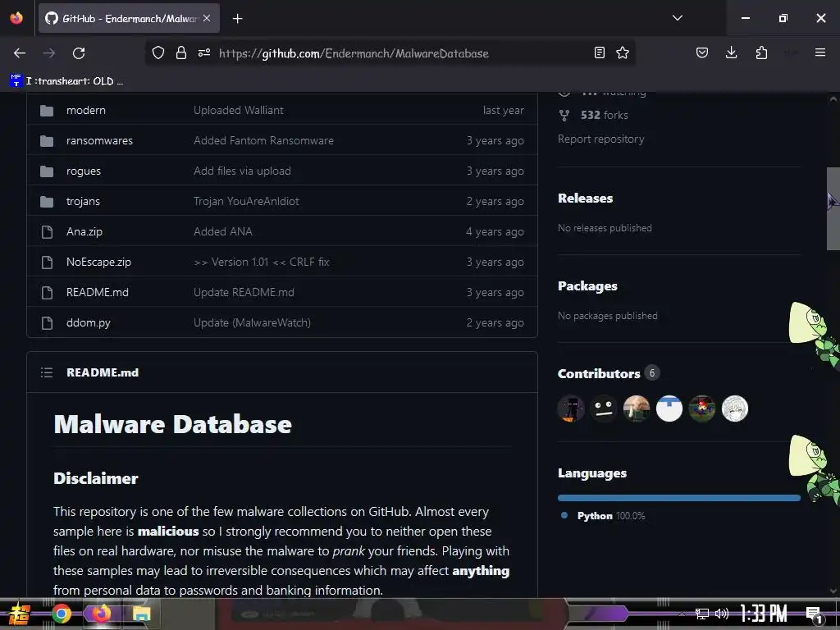840x630 pixels.
Task: Open the network tray icon
Action: pyautogui.click(x=701, y=614)
